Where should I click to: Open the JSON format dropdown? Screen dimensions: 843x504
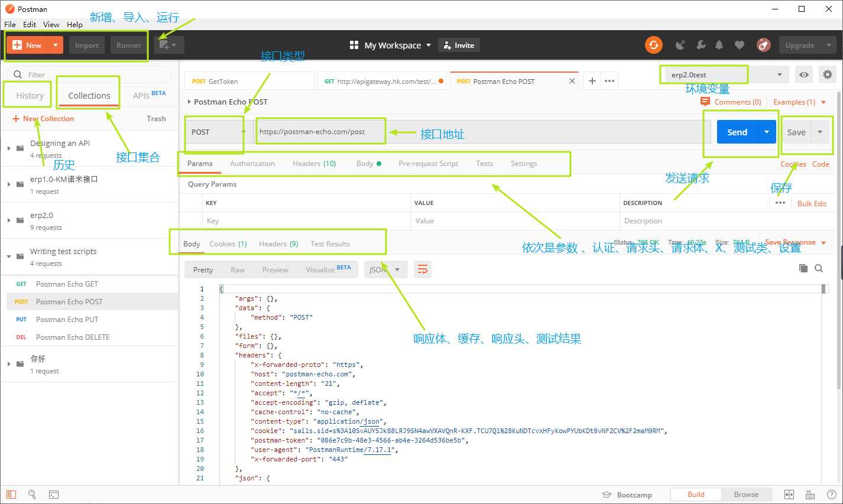click(385, 269)
